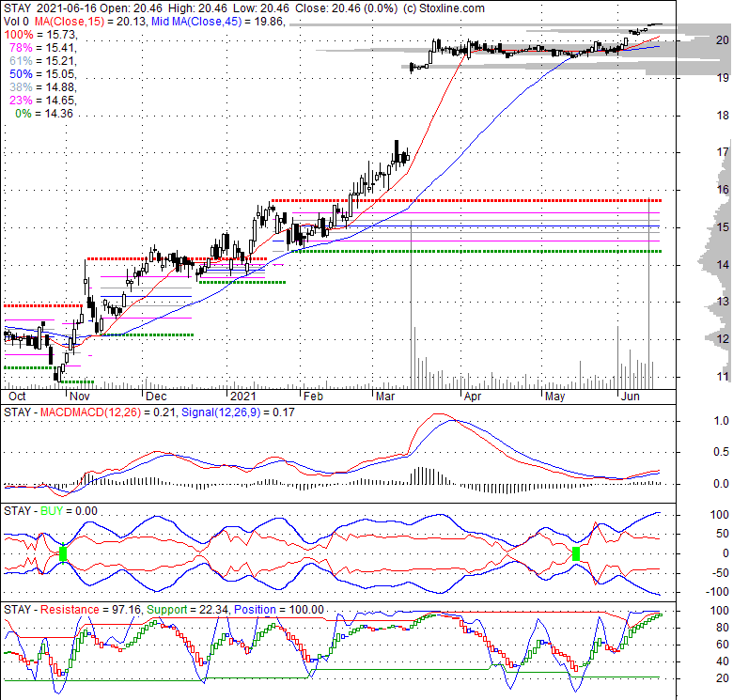Click the 'Support = 22.34' label
The height and width of the screenshot is (700, 733).
point(187,610)
